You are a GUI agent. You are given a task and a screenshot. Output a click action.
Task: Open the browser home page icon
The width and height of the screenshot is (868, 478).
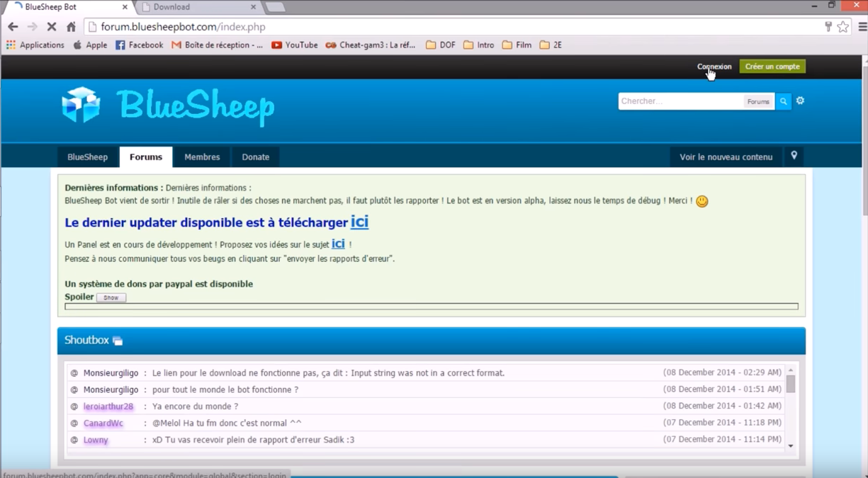coord(71,27)
